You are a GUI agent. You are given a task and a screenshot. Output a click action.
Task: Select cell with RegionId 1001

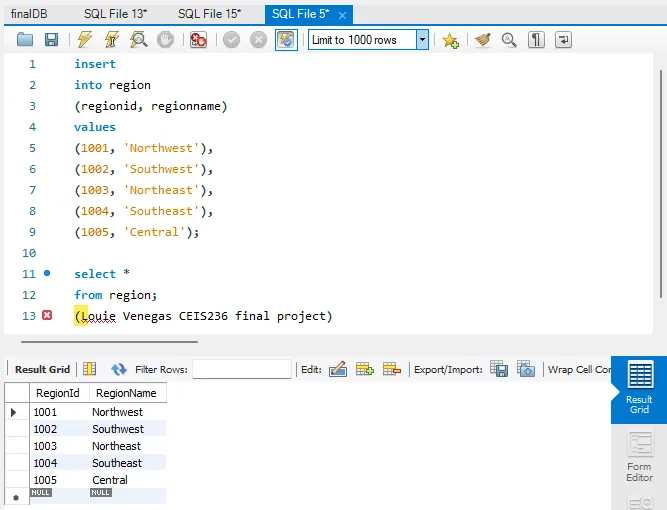tap(60, 412)
